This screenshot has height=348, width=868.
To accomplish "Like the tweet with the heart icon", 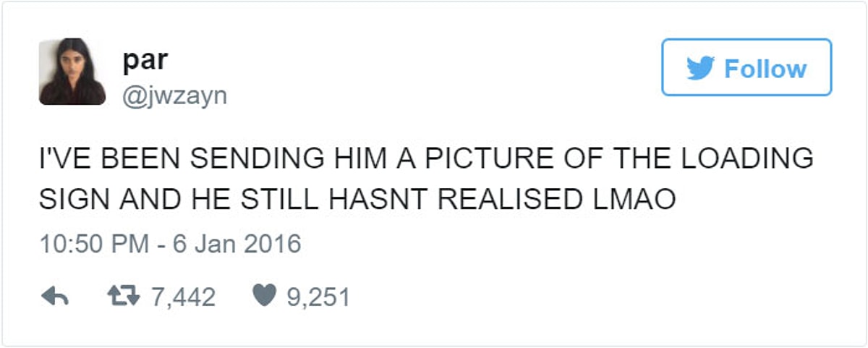I will point(265,296).
